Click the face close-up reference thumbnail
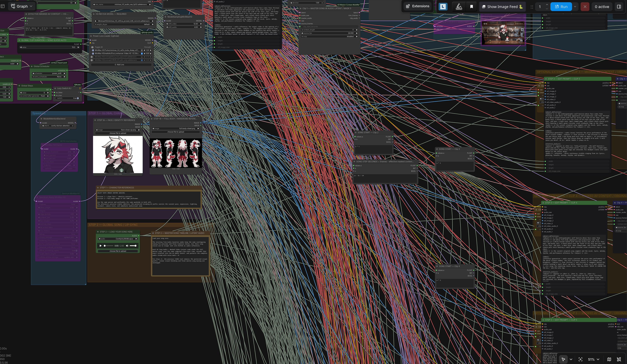Viewport: 627px width, 364px height. click(118, 154)
